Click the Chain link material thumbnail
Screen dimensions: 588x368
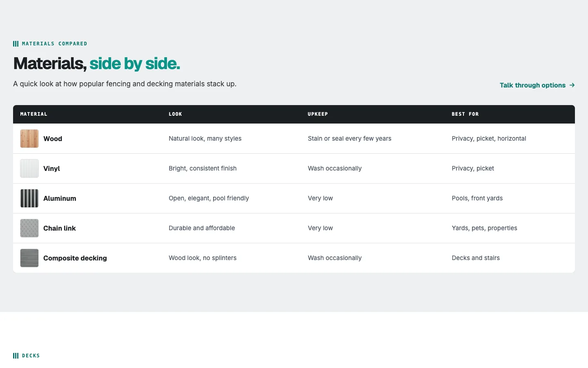(29, 228)
